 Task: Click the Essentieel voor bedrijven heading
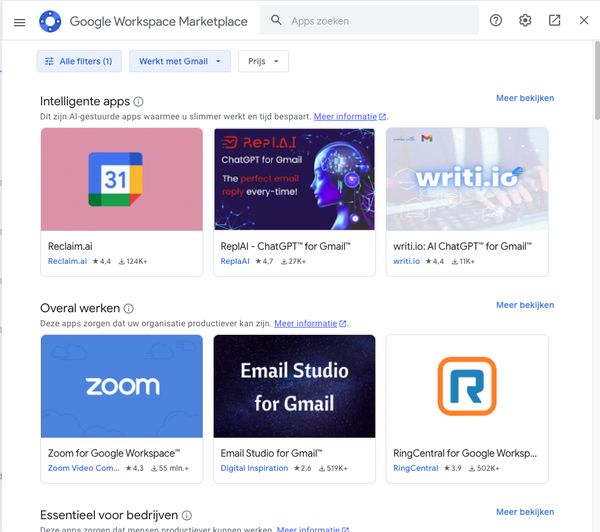(x=109, y=516)
